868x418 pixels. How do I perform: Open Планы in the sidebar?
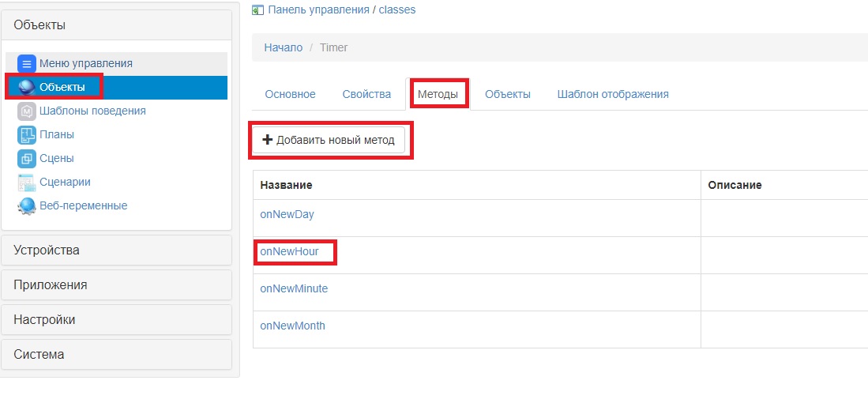56,134
